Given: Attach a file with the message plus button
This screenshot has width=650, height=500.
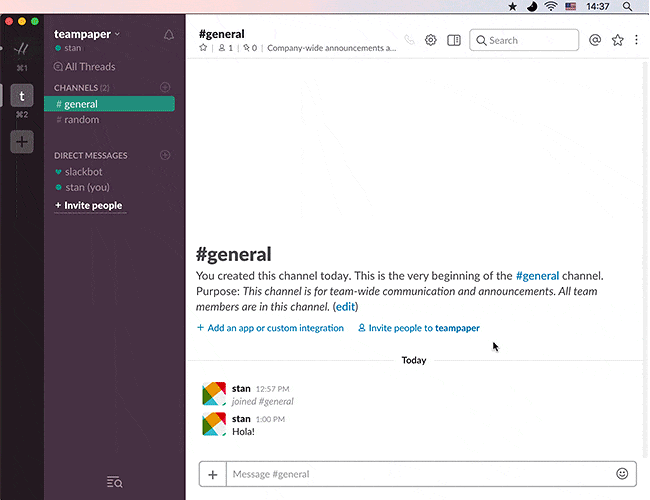Looking at the screenshot, I should pyautogui.click(x=213, y=474).
